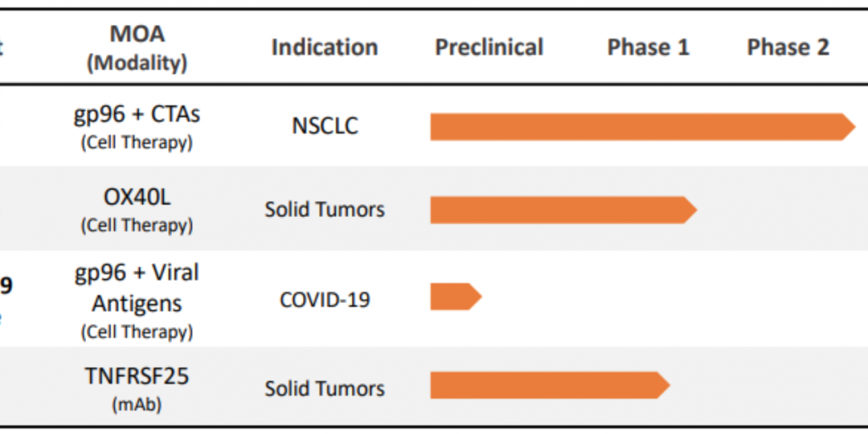
Task: Select the NSCLC indication cell
Action: coord(324,126)
